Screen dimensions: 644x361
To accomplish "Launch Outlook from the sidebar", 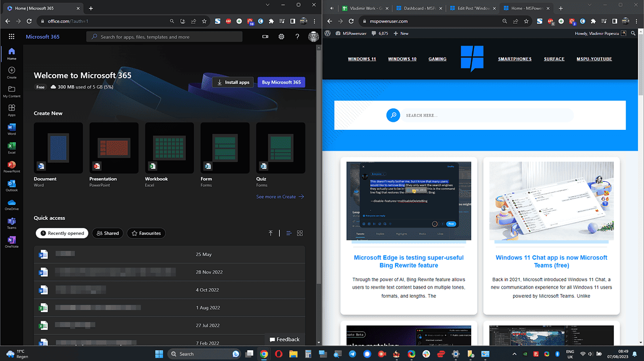I will (x=12, y=186).
